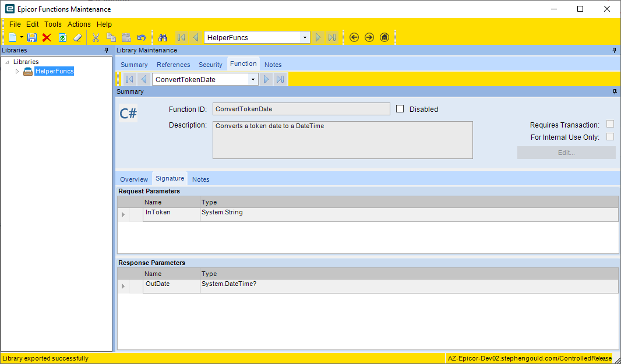Image resolution: width=621 pixels, height=364 pixels.
Task: Click the InToken name cell
Action: 171,215
